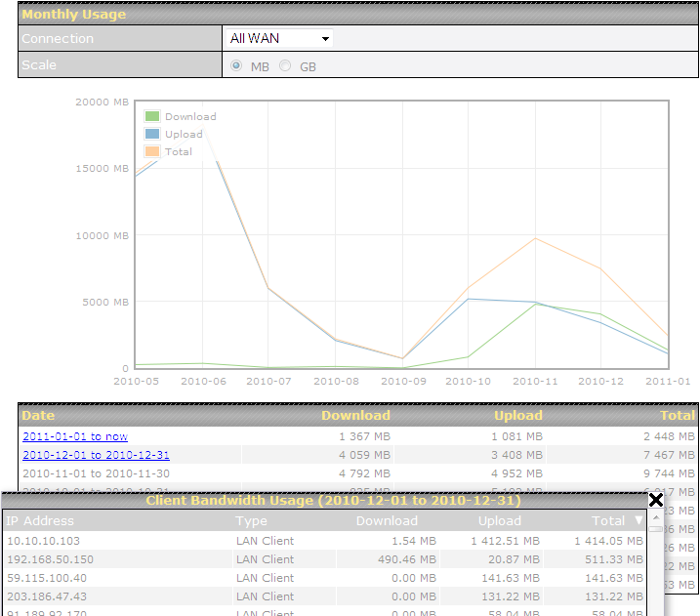The height and width of the screenshot is (616, 700).
Task: Click the 2010-06 chart axis label
Action: pyautogui.click(x=203, y=381)
